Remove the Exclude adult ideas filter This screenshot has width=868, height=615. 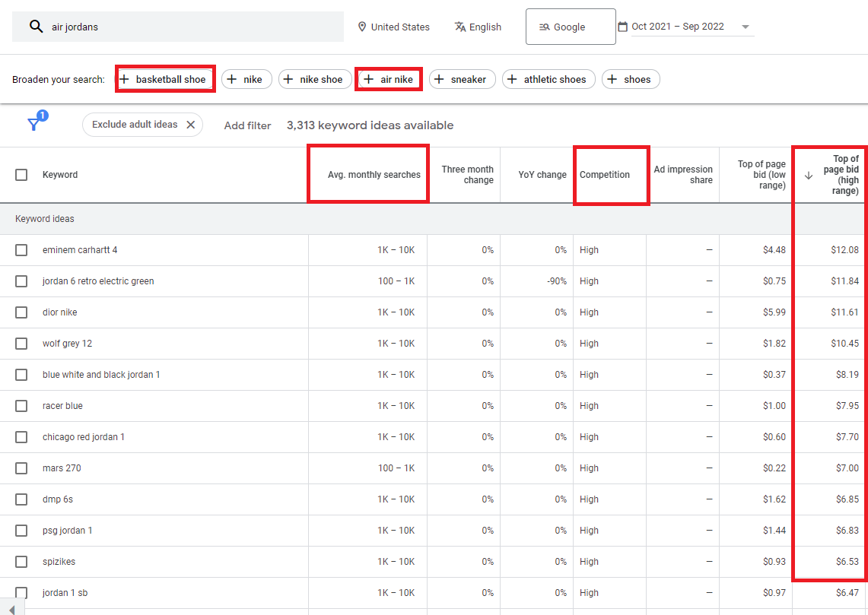pos(190,125)
